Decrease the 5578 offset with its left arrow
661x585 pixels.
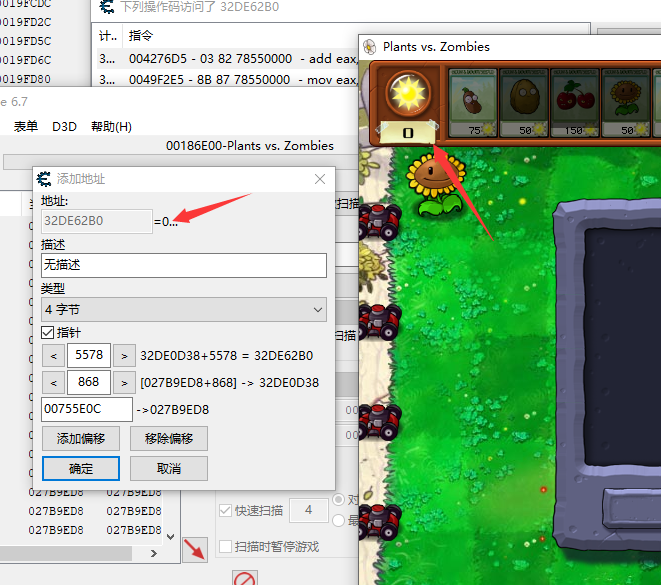54,356
